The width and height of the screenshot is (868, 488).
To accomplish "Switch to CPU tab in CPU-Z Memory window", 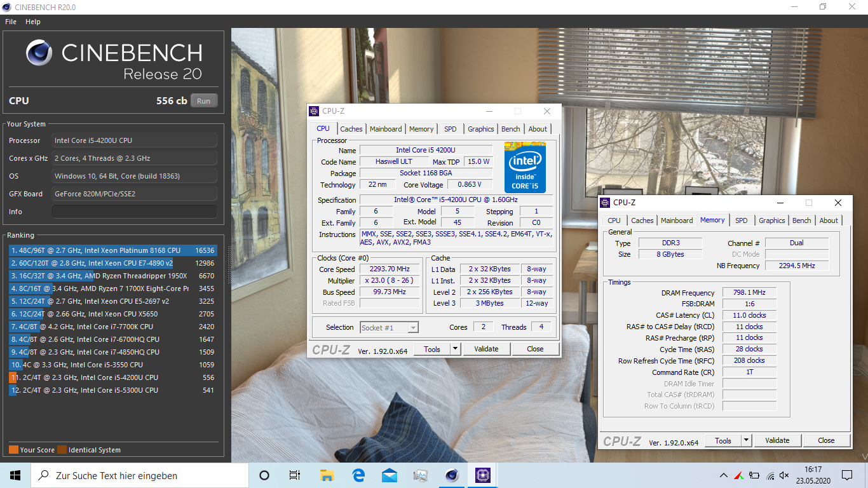I will coord(614,220).
